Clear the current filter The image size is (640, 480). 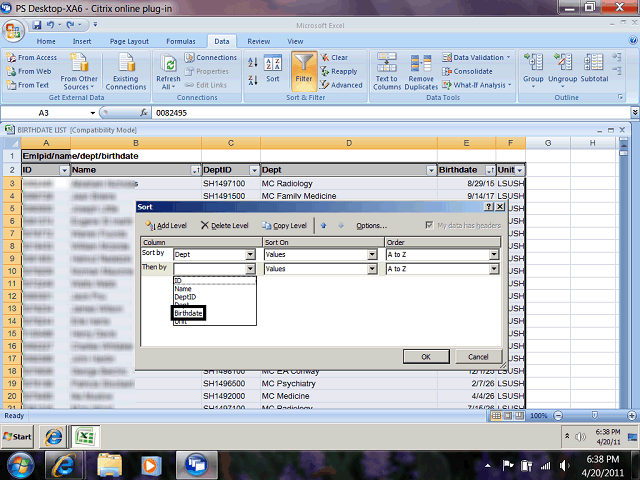[334, 58]
